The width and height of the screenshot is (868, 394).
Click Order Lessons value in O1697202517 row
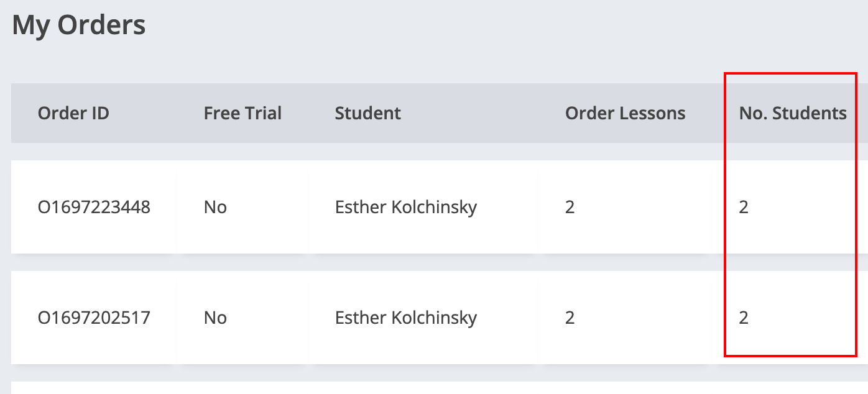570,318
